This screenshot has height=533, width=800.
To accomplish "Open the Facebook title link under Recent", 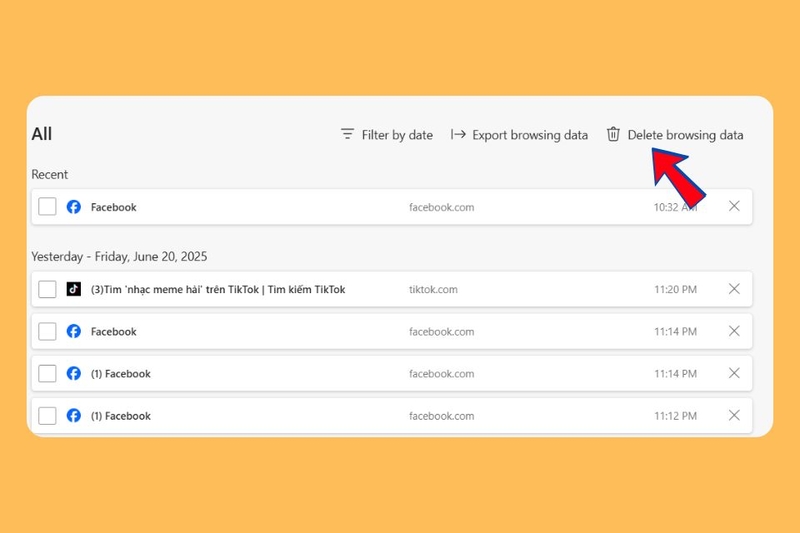I will click(114, 207).
